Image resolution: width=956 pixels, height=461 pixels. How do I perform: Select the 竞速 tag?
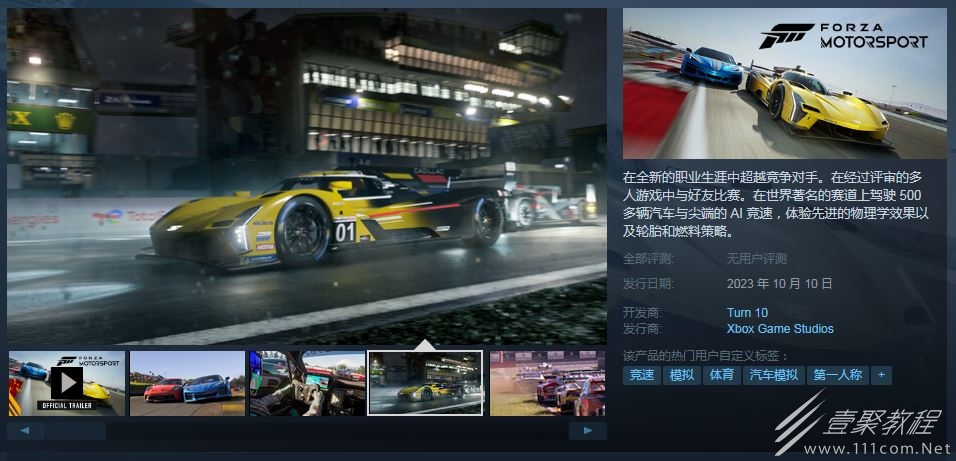(642, 375)
